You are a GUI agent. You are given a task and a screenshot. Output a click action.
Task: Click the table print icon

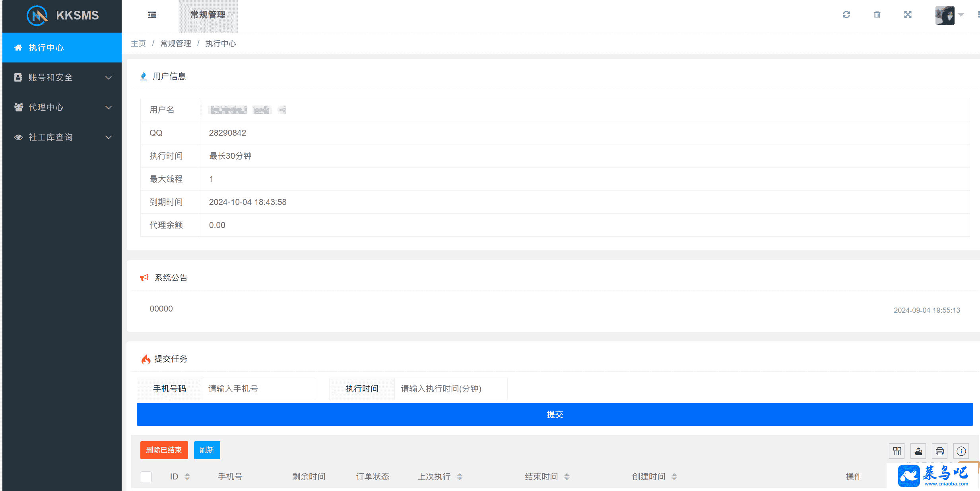[939, 451]
